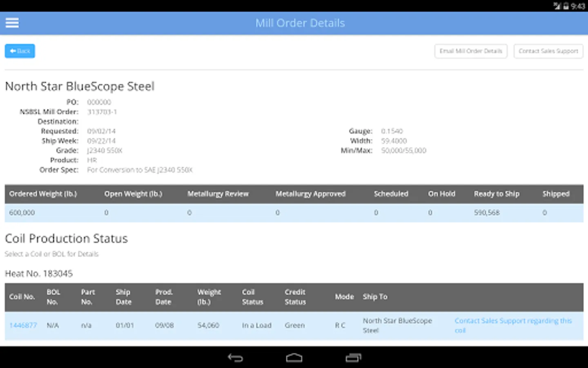Image resolution: width=588 pixels, height=368 pixels.
Task: Select Product value HR
Action: coord(92,160)
